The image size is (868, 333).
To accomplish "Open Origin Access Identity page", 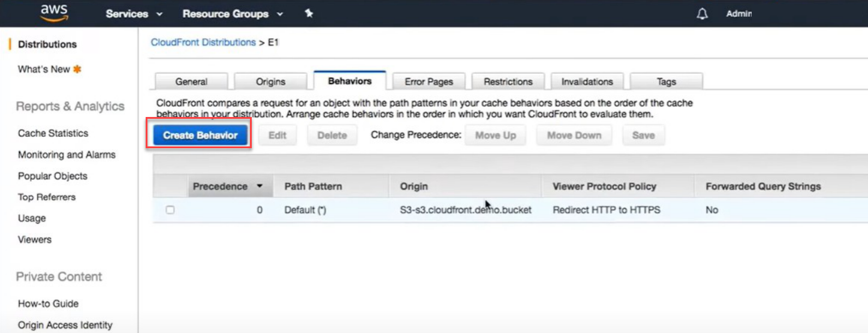I will tap(65, 325).
